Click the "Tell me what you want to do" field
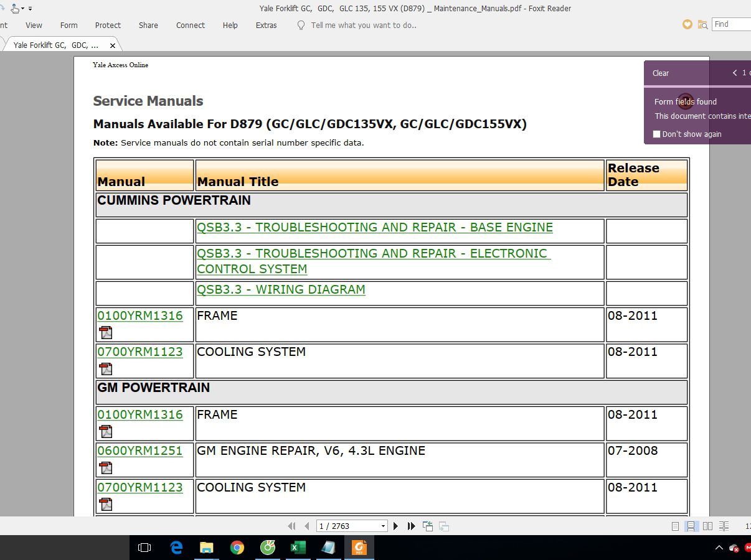 [x=364, y=26]
